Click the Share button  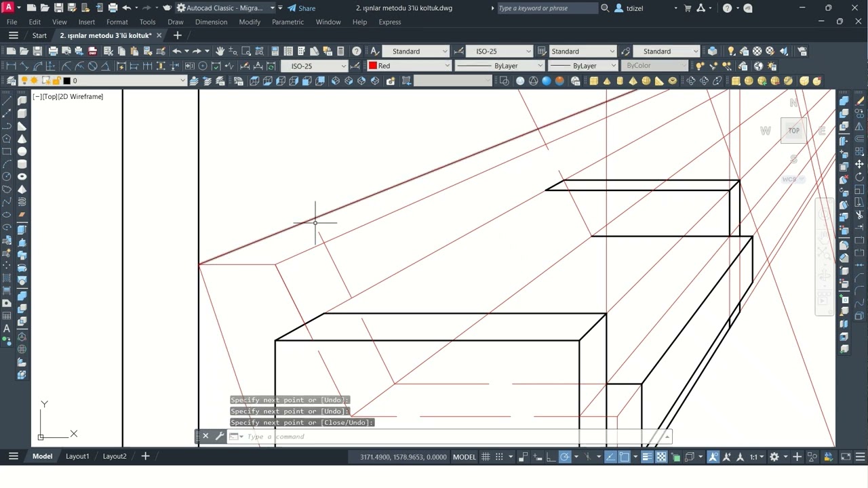[301, 8]
